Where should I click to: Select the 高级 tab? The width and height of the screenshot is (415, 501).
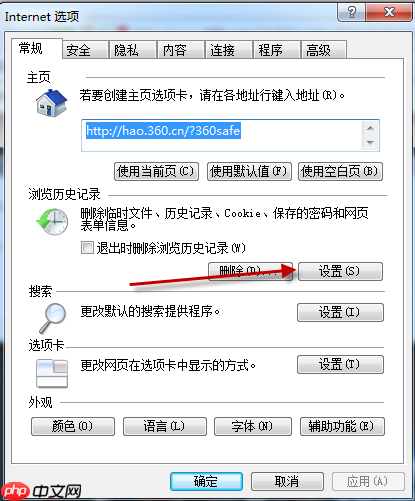click(324, 50)
